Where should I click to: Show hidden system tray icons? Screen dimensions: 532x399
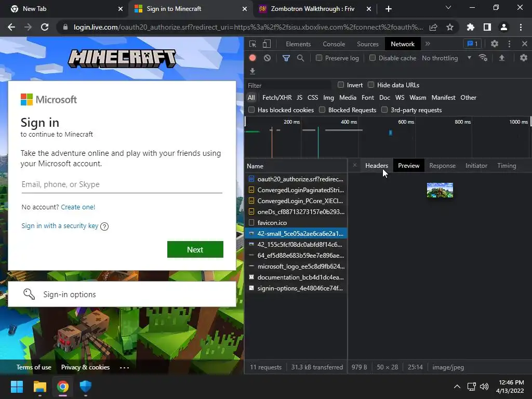pyautogui.click(x=457, y=387)
